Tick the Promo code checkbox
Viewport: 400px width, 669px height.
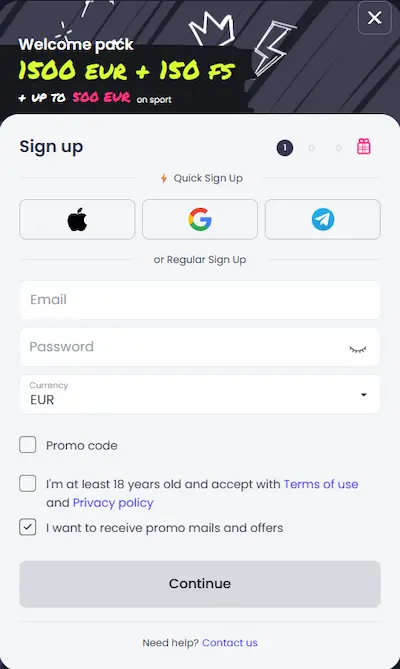coord(28,445)
